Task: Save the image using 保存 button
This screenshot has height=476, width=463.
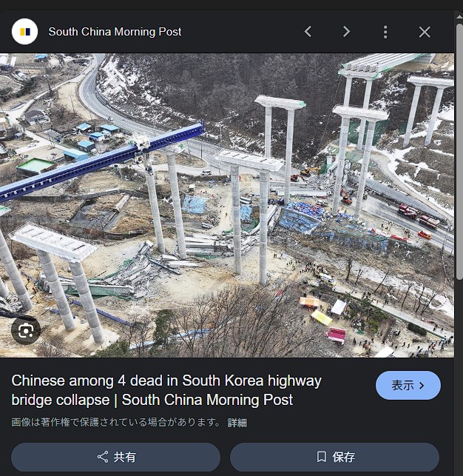Action: pos(334,457)
